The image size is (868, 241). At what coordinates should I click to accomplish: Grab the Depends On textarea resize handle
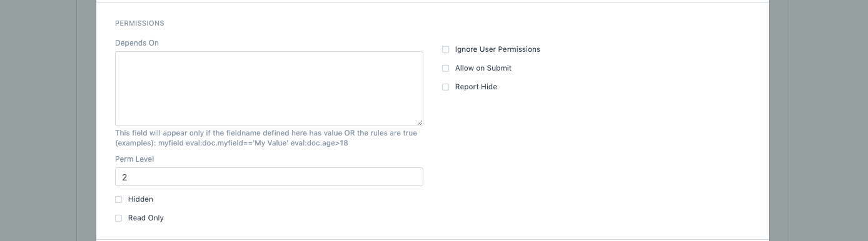[420, 122]
